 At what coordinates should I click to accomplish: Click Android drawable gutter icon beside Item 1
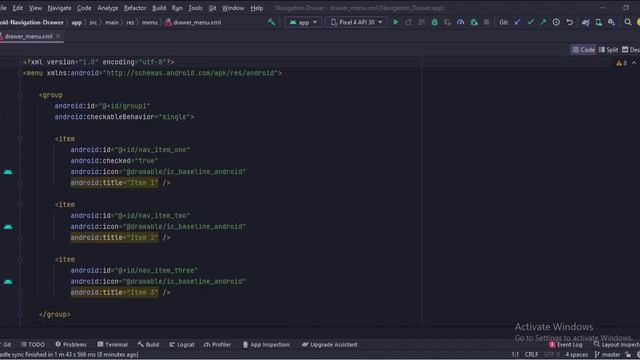(x=8, y=172)
